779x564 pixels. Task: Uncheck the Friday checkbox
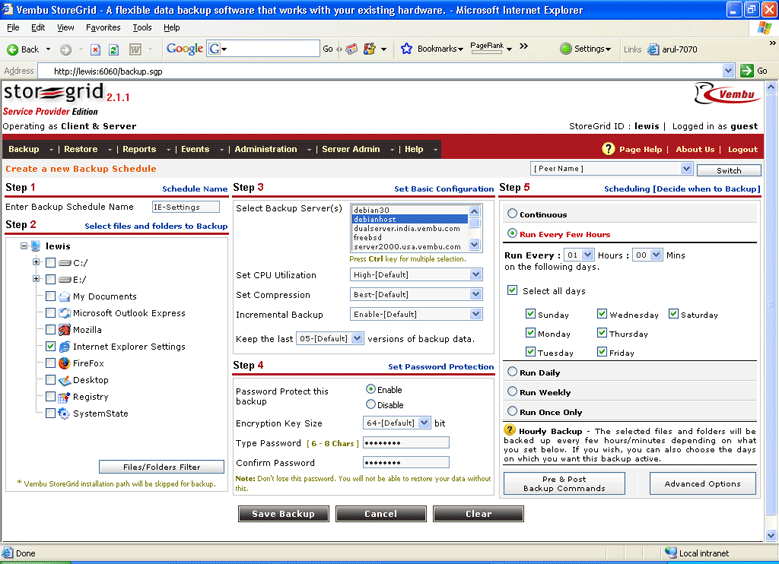(602, 352)
